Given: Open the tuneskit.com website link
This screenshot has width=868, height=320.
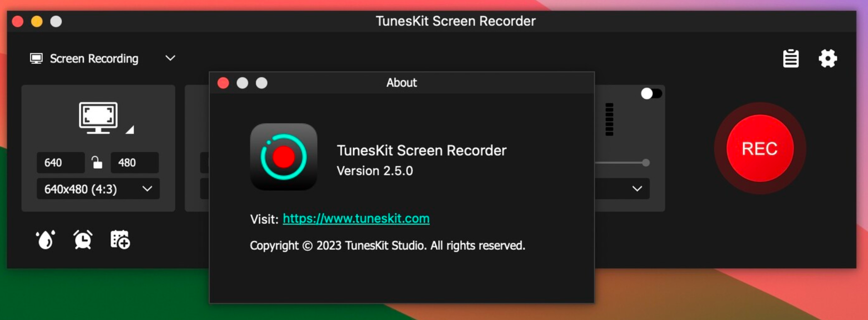Looking at the screenshot, I should (356, 218).
